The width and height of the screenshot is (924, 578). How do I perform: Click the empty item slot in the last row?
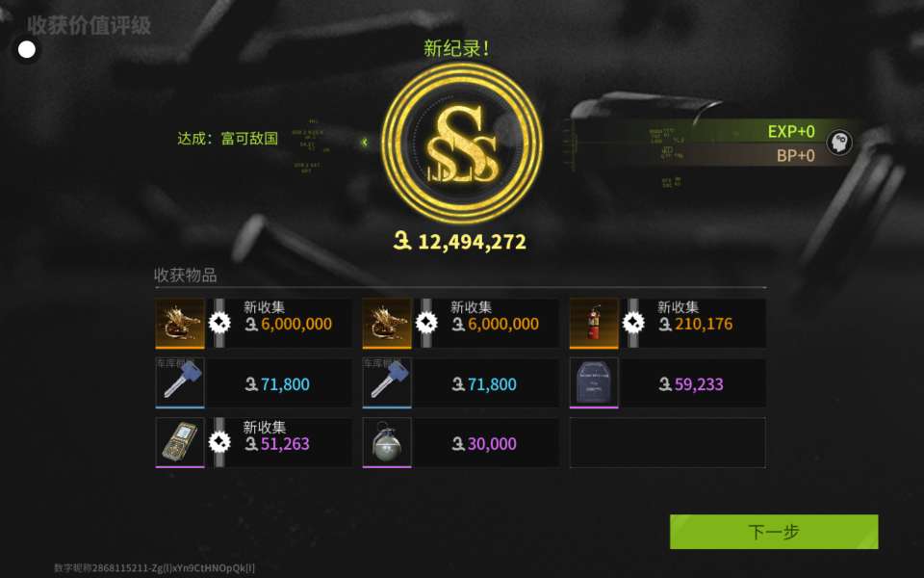coord(668,443)
